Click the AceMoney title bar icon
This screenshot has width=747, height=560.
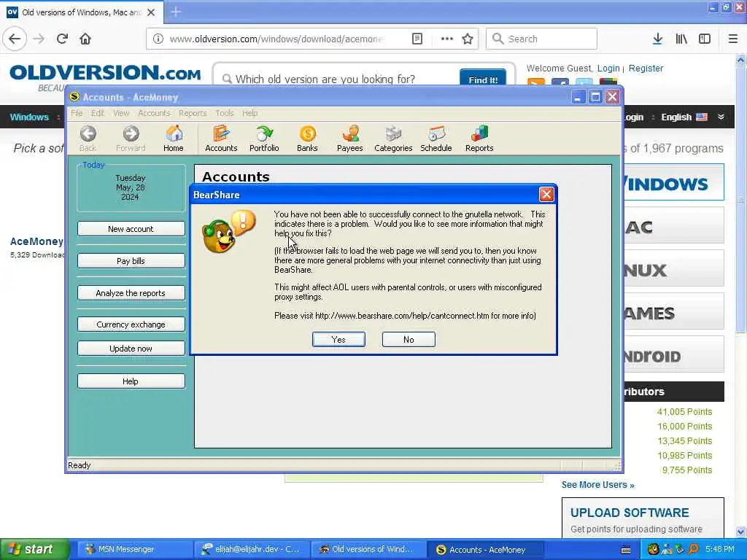(74, 97)
